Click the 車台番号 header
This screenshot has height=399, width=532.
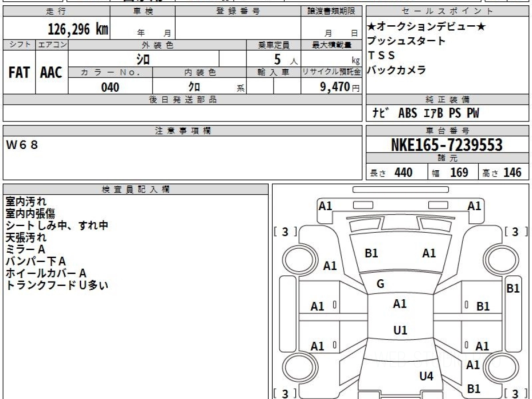pos(448,131)
